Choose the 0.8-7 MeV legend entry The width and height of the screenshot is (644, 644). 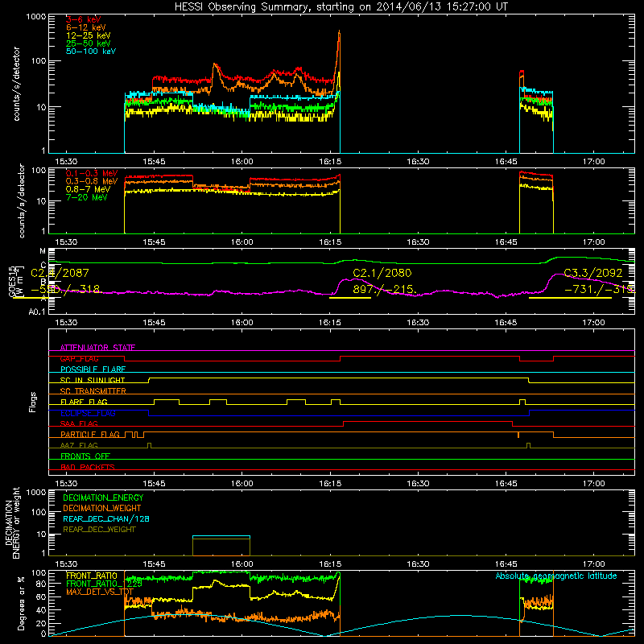click(x=88, y=189)
